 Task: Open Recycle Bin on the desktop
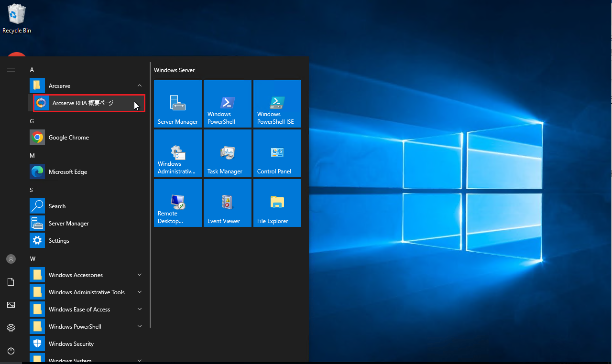(x=17, y=19)
